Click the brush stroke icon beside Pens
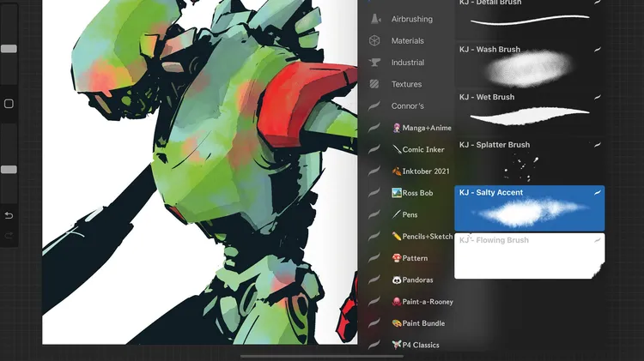The width and height of the screenshot is (644, 361). (x=374, y=214)
